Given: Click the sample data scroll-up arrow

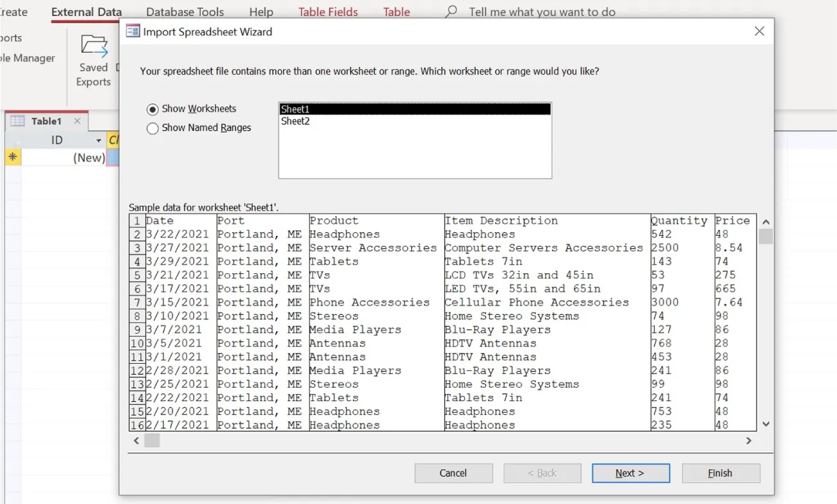Looking at the screenshot, I should tap(766, 221).
